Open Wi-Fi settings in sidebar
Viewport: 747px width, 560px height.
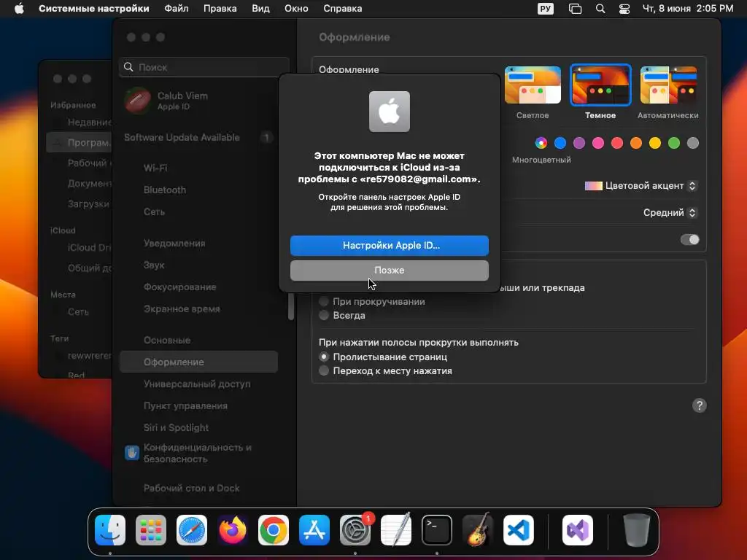198,168
